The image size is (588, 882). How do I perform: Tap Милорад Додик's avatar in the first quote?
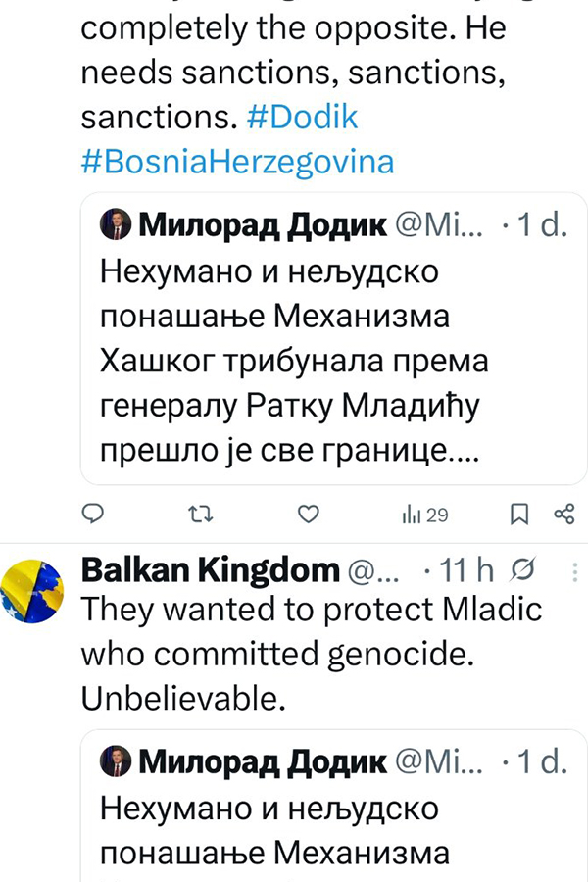116,228
